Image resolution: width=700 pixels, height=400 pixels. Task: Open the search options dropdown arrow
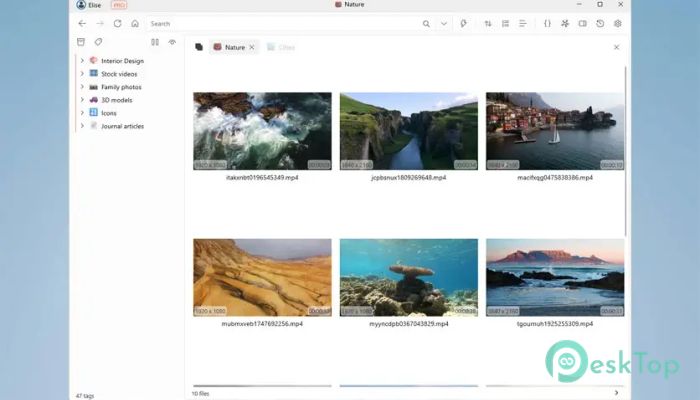click(x=443, y=23)
